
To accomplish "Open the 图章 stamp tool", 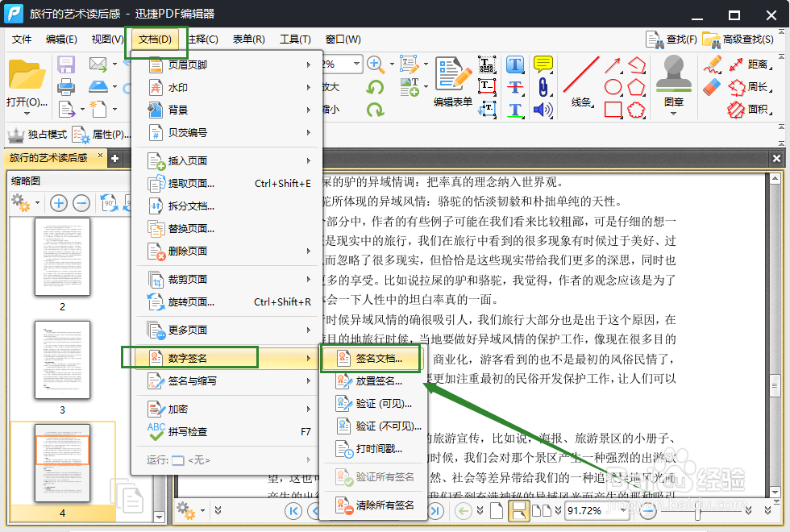I will click(674, 83).
